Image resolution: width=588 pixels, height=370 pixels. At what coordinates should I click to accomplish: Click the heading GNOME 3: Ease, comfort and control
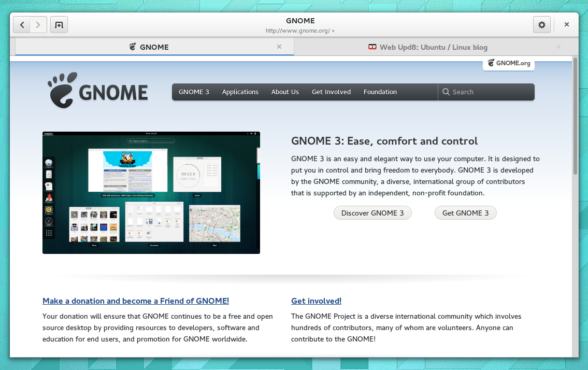tap(384, 141)
